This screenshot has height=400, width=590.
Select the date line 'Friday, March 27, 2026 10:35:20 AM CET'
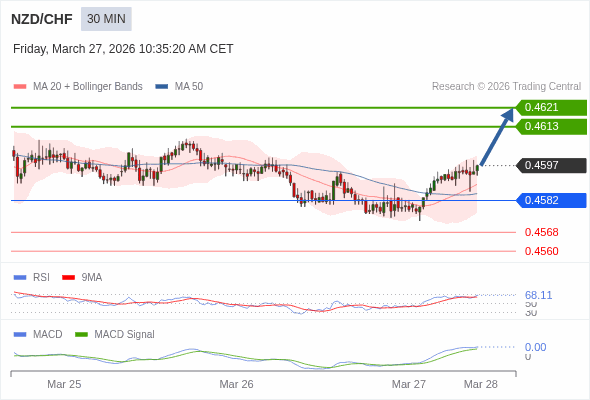[x=123, y=49]
